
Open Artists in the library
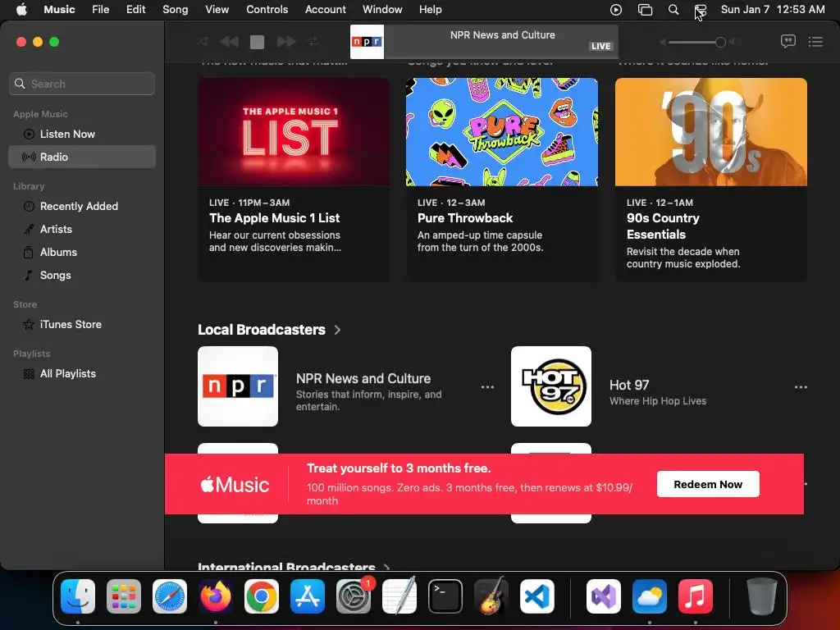coord(82,230)
